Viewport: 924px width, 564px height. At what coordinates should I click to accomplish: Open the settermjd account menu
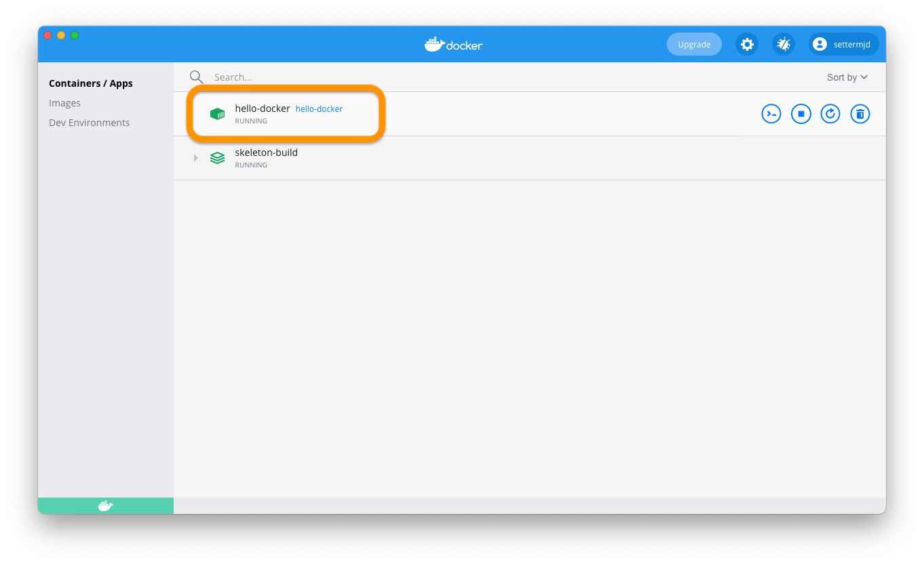coord(843,45)
